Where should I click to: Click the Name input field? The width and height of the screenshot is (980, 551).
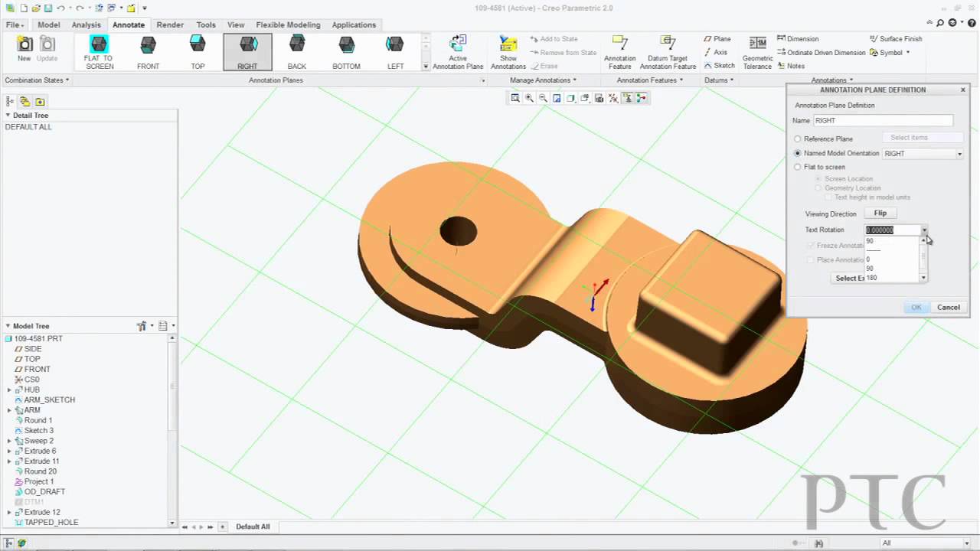(x=884, y=121)
